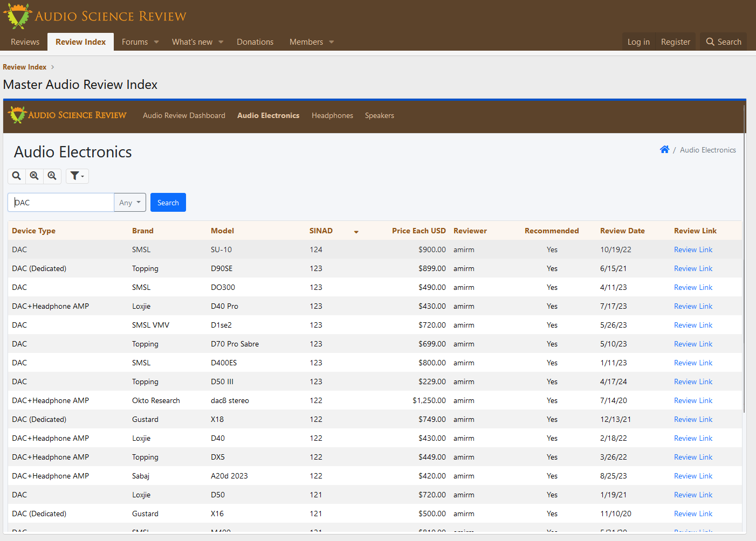Open Review Link for Loxjie D50
The height and width of the screenshot is (541, 756).
[693, 495]
